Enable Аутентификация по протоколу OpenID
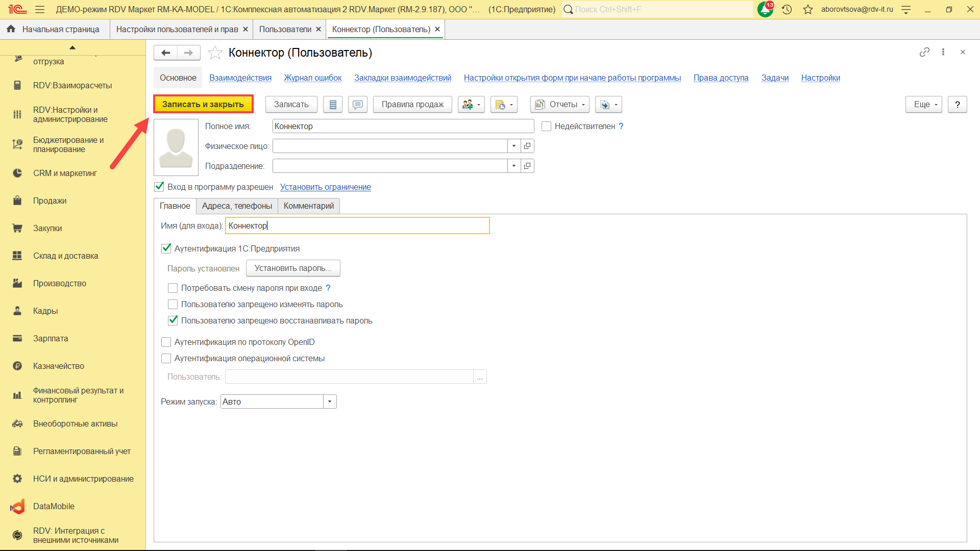The width and height of the screenshot is (980, 551). pos(166,342)
